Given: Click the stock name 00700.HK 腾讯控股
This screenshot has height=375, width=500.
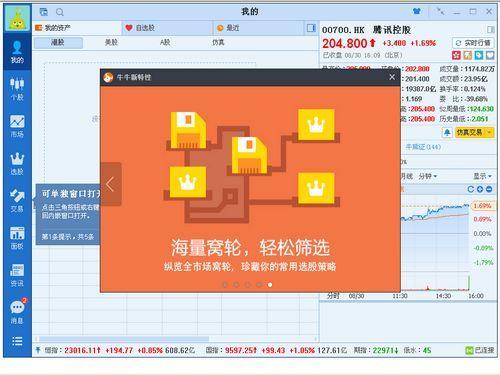Looking at the screenshot, I should (x=366, y=30).
